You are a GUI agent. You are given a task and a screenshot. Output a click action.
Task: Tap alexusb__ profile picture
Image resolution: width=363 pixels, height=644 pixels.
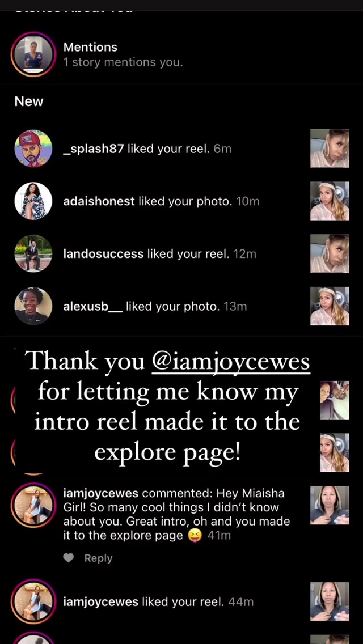(x=33, y=306)
